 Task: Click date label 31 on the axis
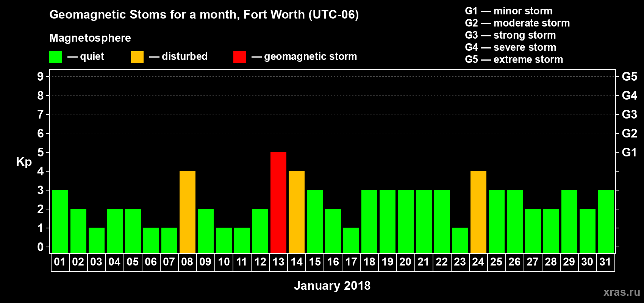click(x=606, y=262)
